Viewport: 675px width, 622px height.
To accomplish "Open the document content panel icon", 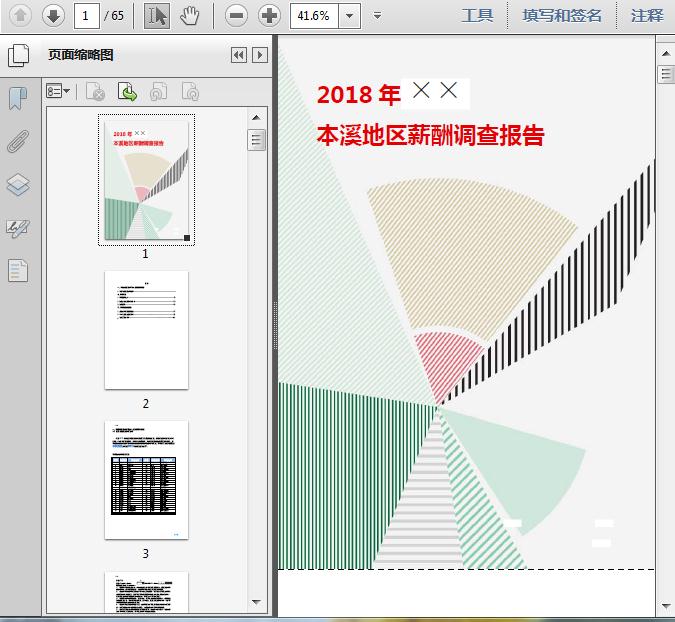I will (18, 271).
